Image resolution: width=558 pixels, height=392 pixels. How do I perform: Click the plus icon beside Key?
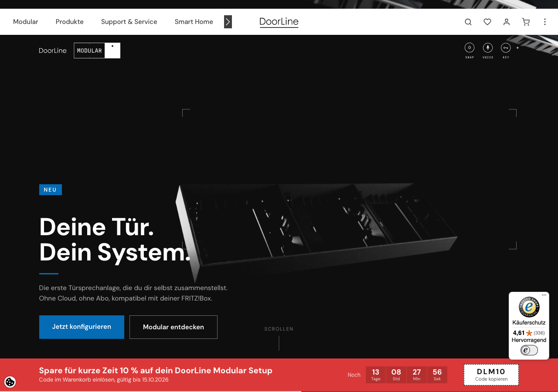[x=517, y=47]
